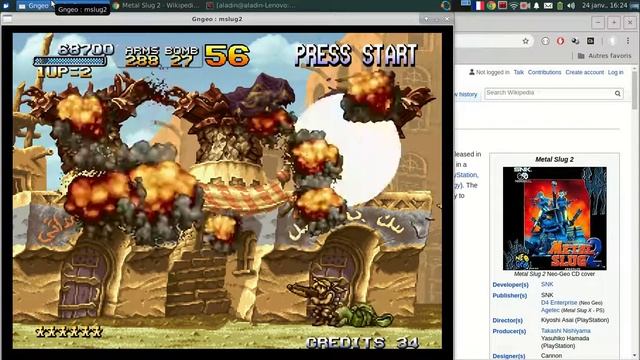This screenshot has width=640, height=360.
Task: Click the 68700 score in game
Action: (x=86, y=49)
